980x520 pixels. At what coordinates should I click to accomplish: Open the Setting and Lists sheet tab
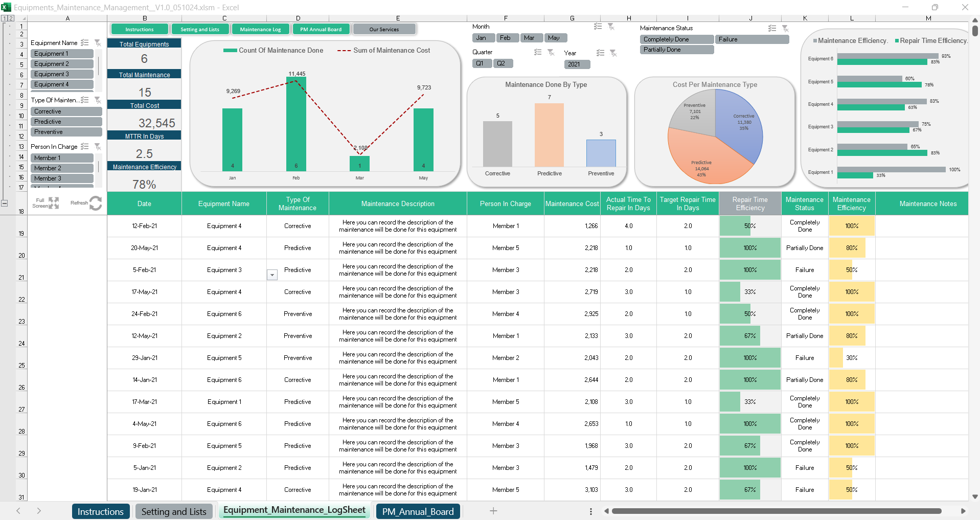[174, 511]
